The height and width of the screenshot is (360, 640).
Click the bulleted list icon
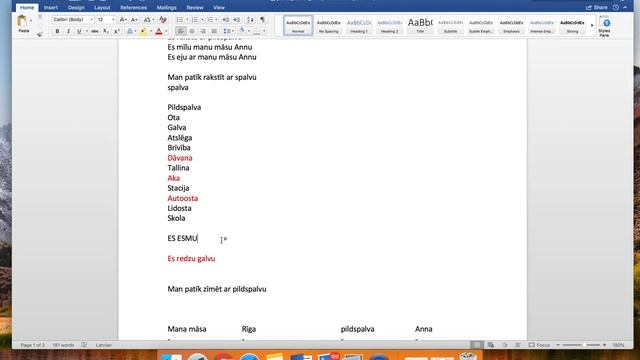tap(180, 20)
